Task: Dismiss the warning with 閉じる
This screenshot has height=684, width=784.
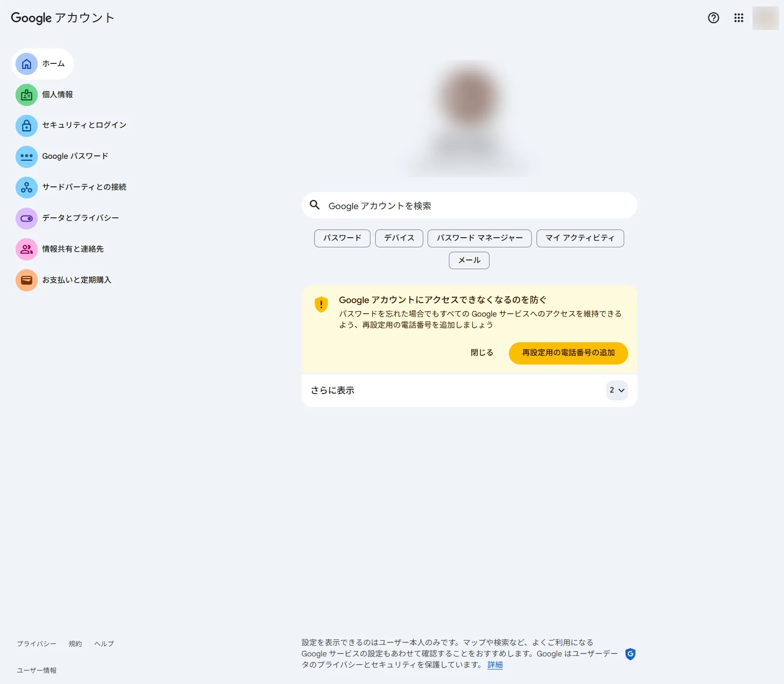Action: click(x=482, y=353)
